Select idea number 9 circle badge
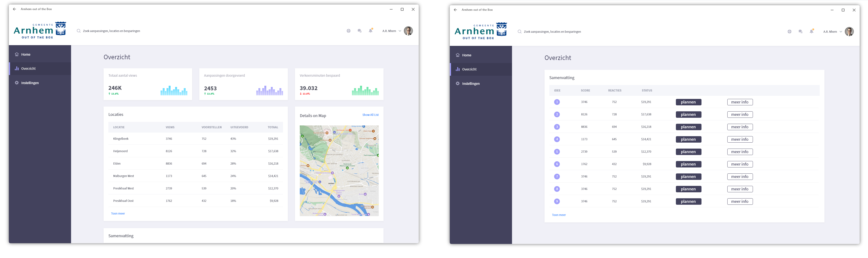Screen dimensions: 868x258 pyautogui.click(x=557, y=201)
